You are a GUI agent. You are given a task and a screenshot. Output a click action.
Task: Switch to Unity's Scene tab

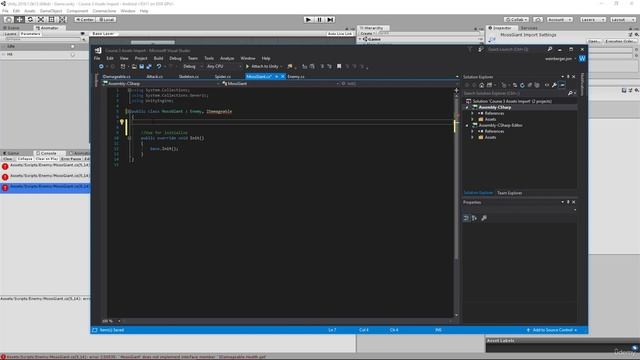point(11,28)
